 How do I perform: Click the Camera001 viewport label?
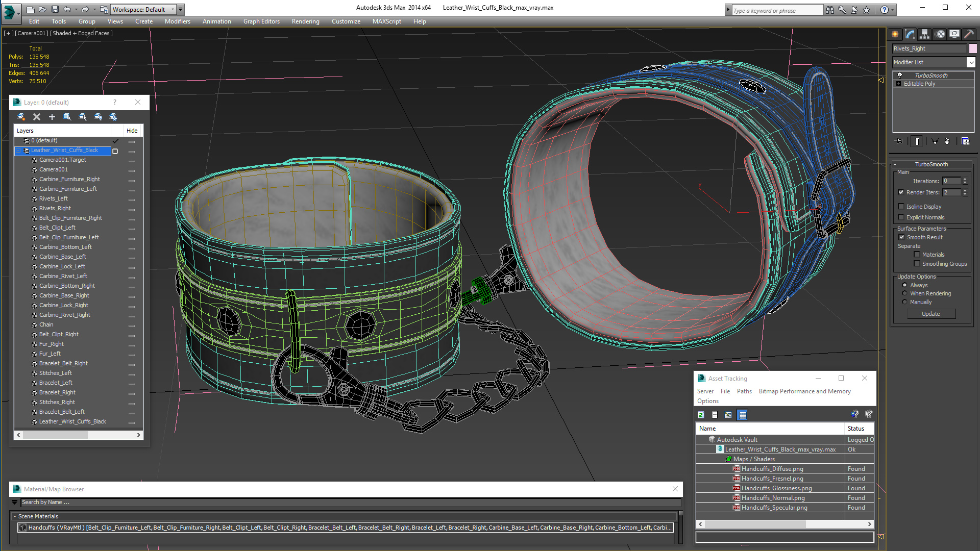coord(32,33)
